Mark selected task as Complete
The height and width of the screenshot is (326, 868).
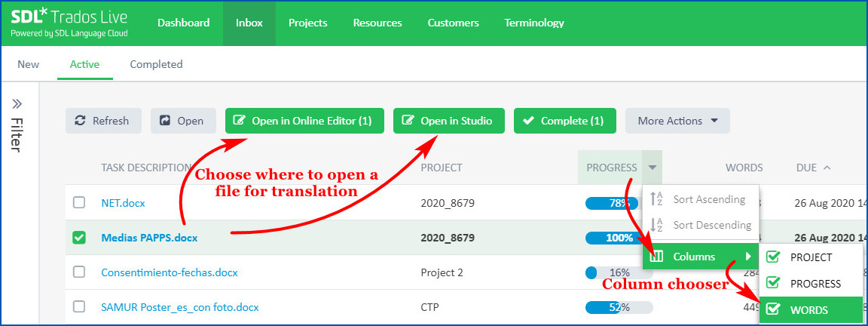(564, 121)
